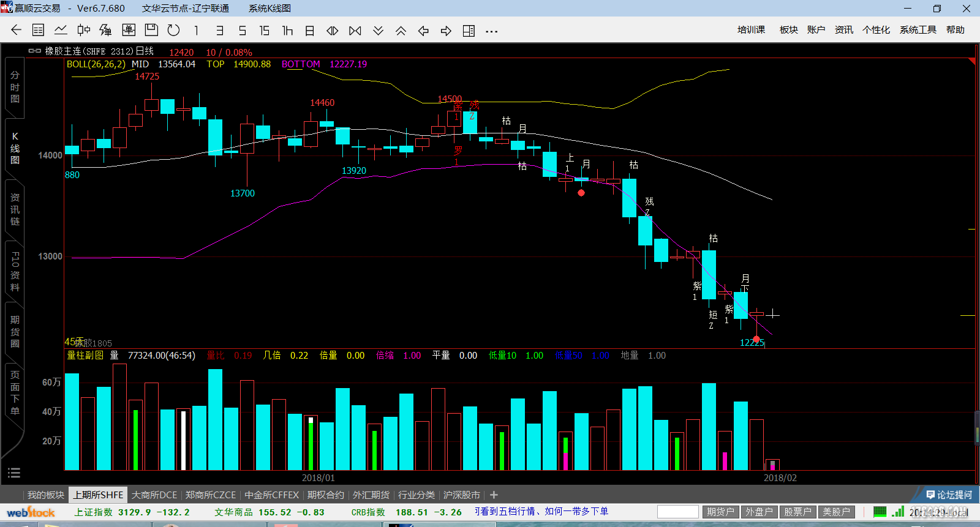Click the horizontal compress chart icon
Image resolution: width=980 pixels, height=527 pixels.
355,30
